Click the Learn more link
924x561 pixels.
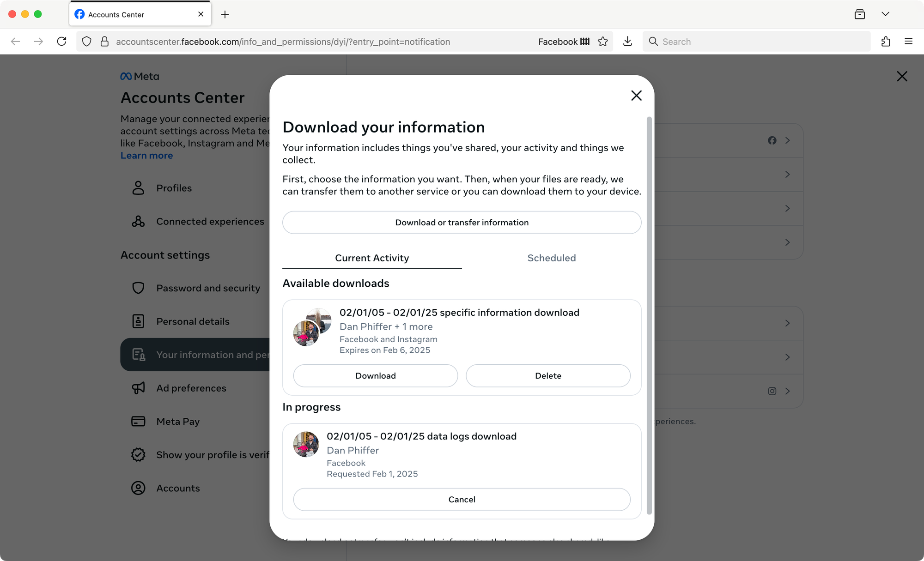(146, 155)
